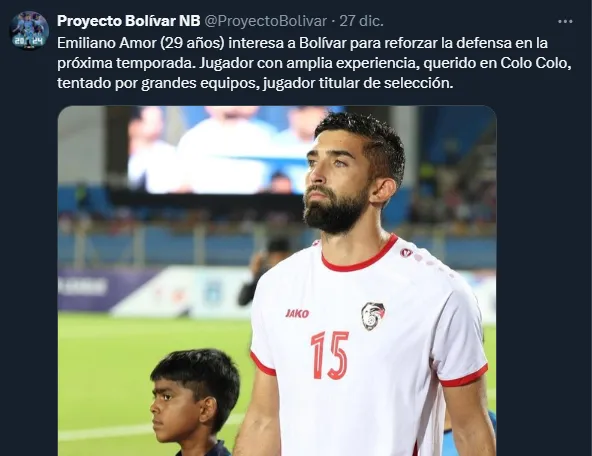Image resolution: width=592 pixels, height=456 pixels.
Task: Click the red collar of the white jersey
Action: pos(359,257)
